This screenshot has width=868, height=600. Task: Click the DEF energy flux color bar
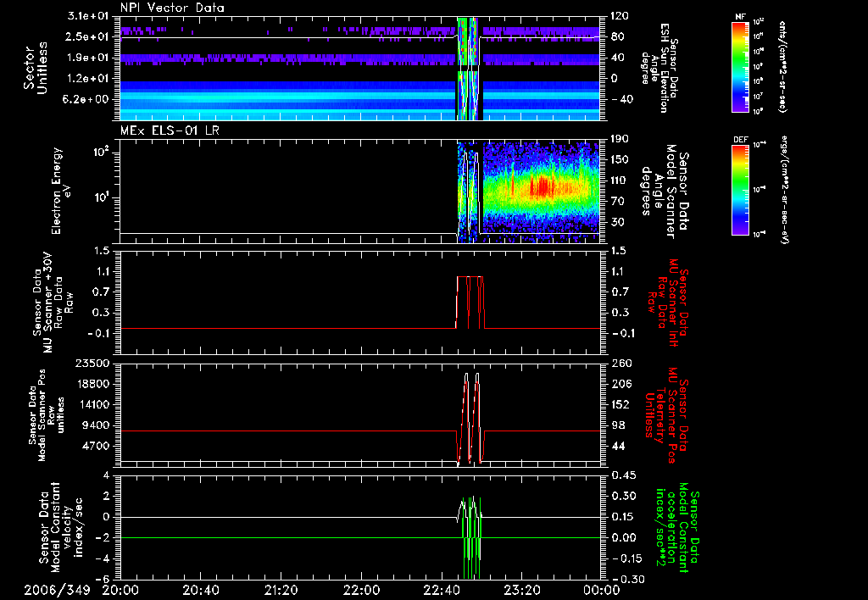[740, 189]
